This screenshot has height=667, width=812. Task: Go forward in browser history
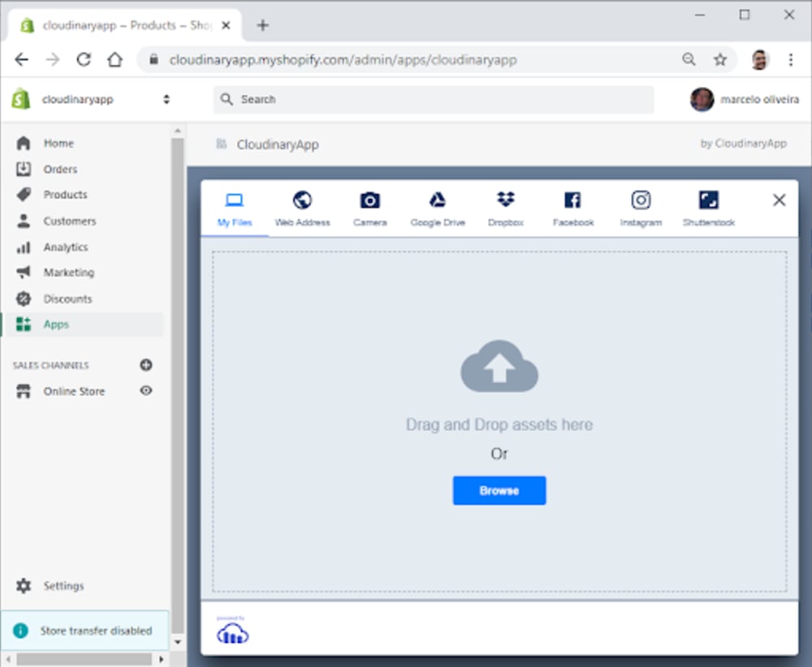pyautogui.click(x=52, y=59)
